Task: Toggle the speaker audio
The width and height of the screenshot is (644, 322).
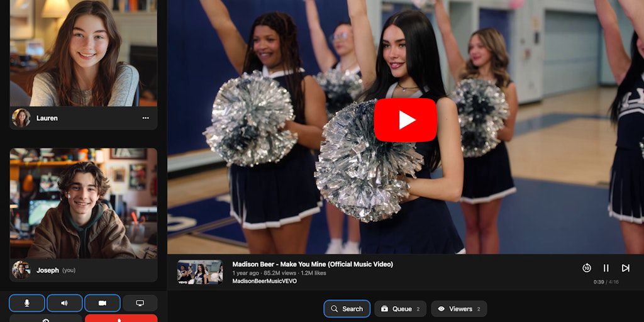Action: coord(64,303)
